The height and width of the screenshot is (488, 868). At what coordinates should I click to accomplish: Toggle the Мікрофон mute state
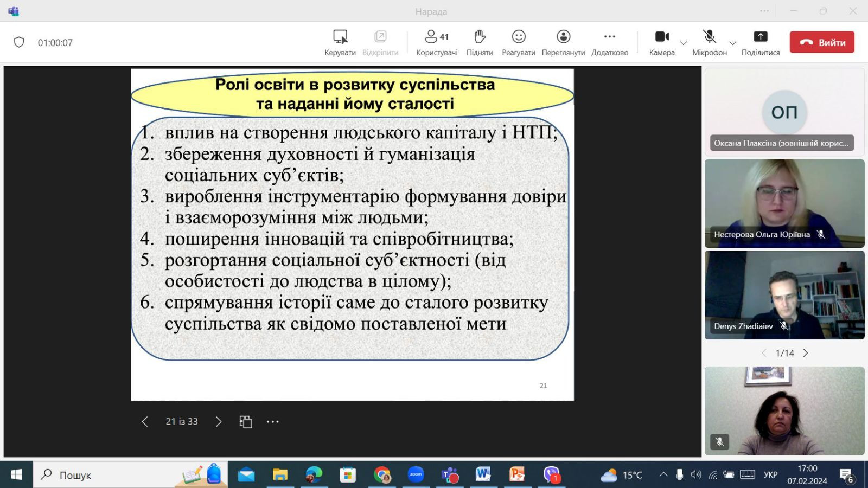[x=709, y=37]
